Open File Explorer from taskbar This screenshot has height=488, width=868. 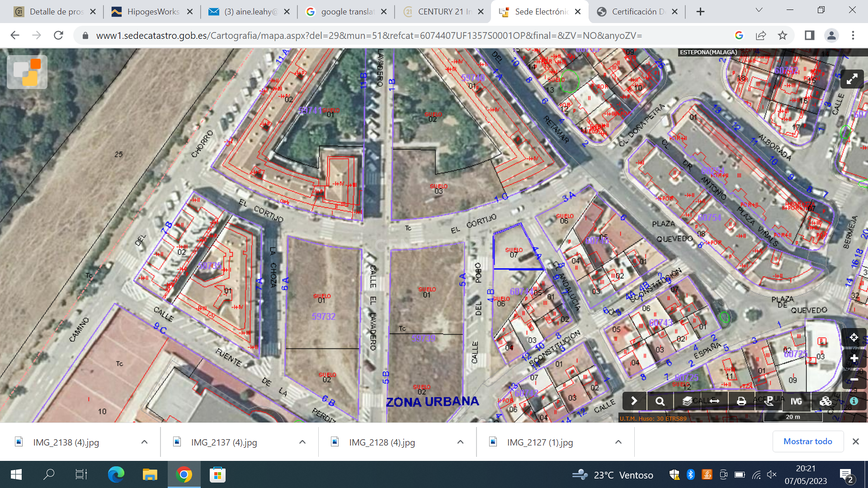[150, 474]
